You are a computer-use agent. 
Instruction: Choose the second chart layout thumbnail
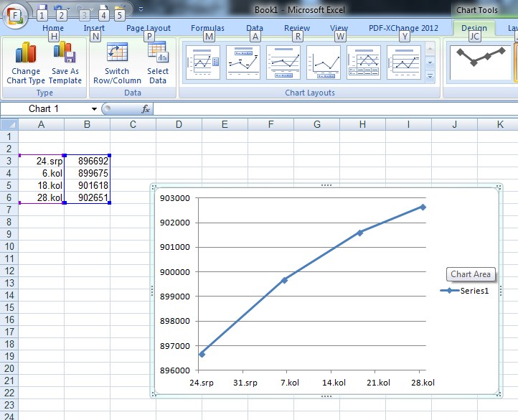click(243, 62)
